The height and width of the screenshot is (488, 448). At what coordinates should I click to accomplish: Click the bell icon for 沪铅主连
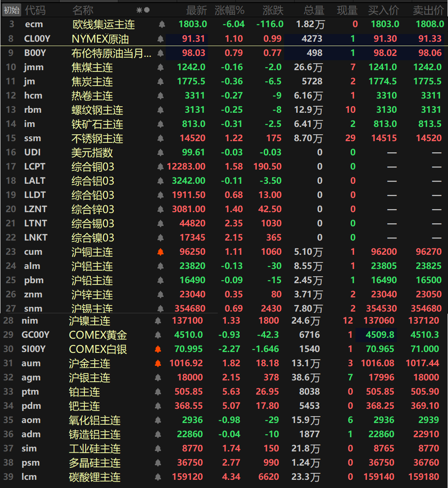point(160,280)
